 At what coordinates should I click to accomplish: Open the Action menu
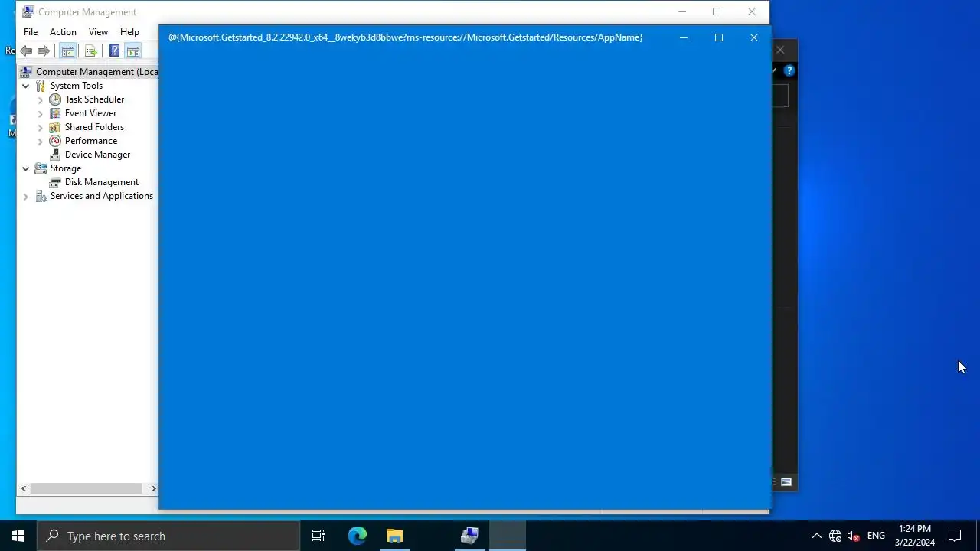(x=63, y=32)
